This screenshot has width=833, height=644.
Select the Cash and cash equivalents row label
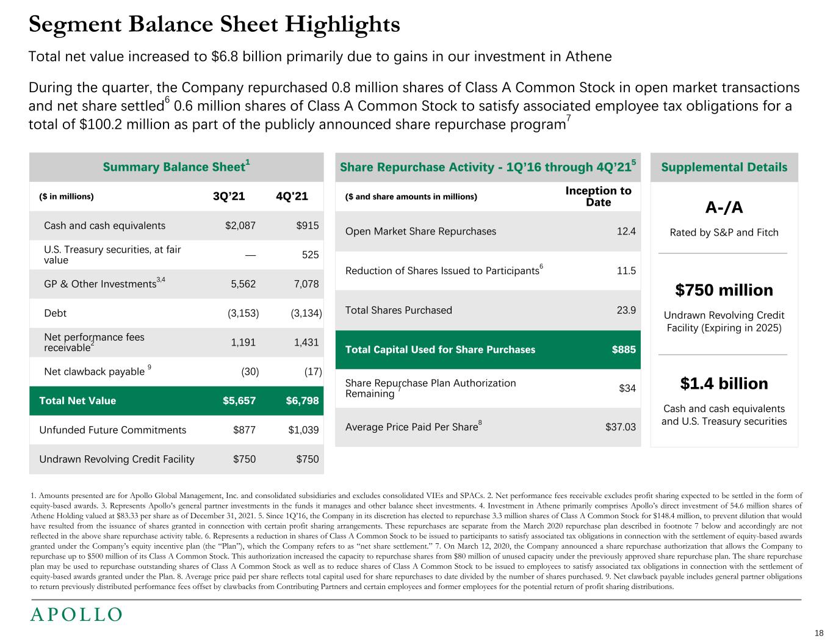104,226
